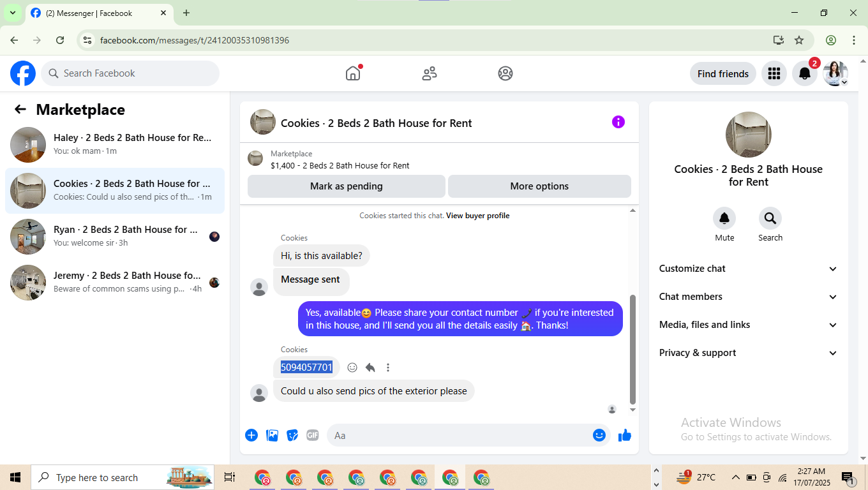The width and height of the screenshot is (868, 490).
Task: Send a thumbs-up like
Action: coord(625,435)
